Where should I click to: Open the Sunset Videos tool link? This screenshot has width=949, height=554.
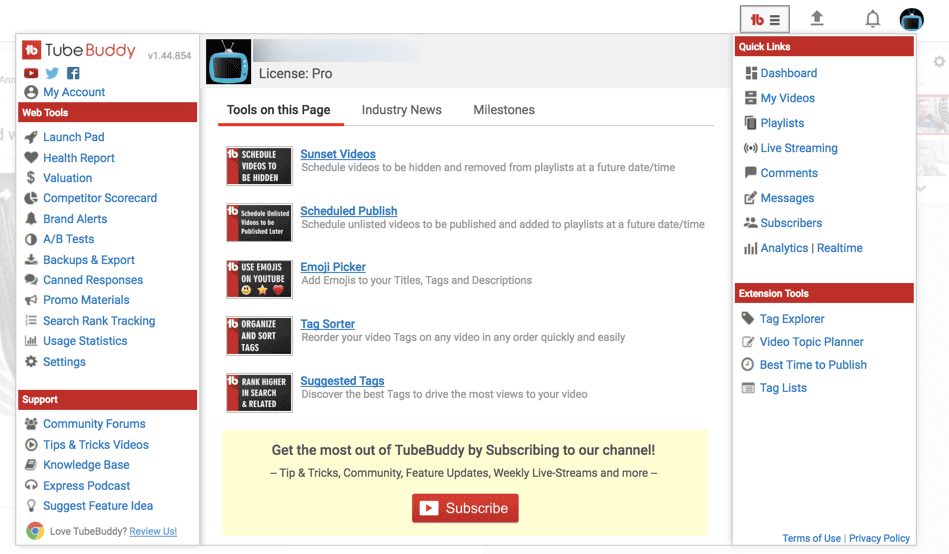point(338,154)
